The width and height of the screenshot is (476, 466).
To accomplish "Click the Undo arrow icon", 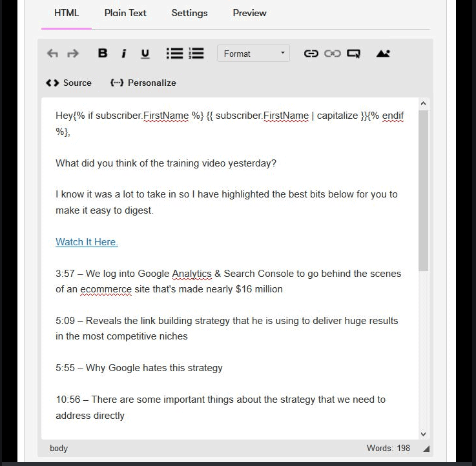I will pos(52,54).
